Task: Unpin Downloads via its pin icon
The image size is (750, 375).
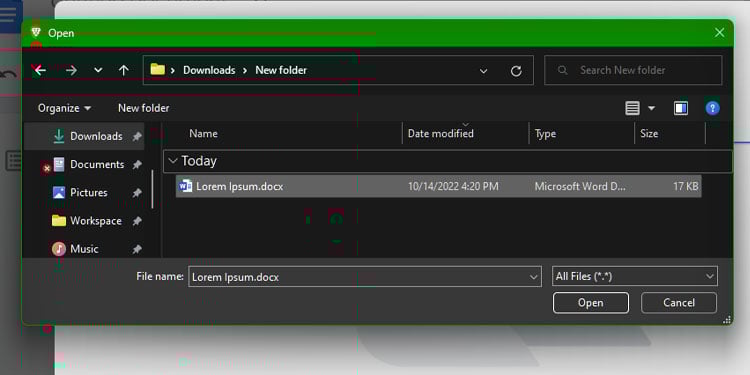Action: click(137, 136)
